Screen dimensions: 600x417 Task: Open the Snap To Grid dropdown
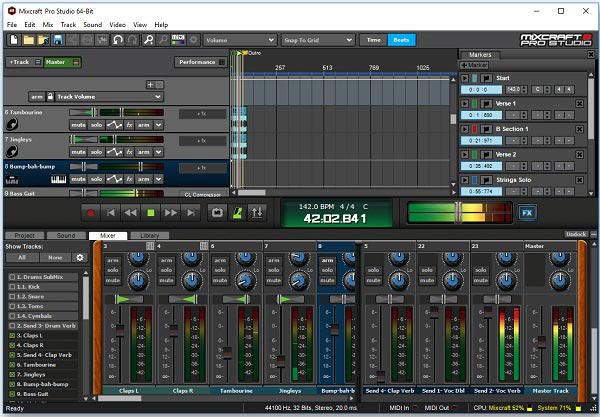[x=318, y=40]
